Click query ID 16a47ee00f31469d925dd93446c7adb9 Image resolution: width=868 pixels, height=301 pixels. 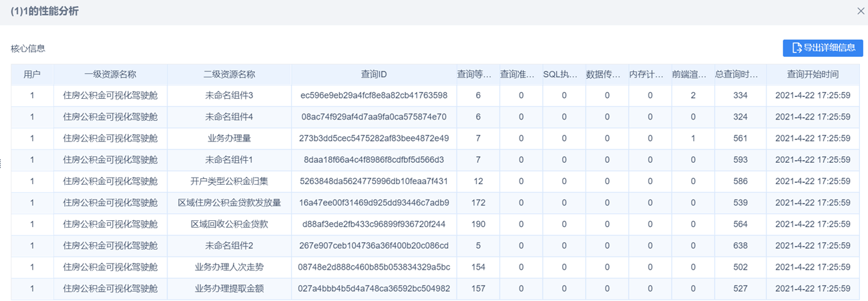374,203
